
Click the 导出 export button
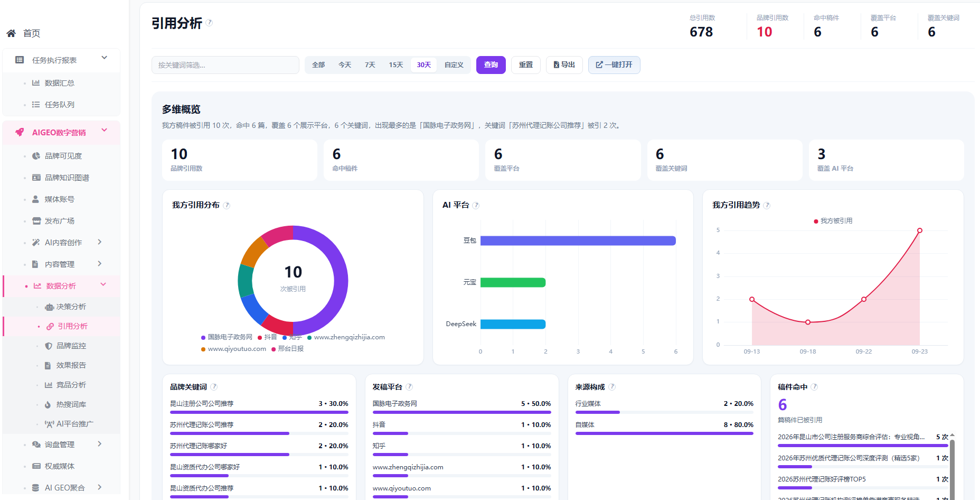564,65
